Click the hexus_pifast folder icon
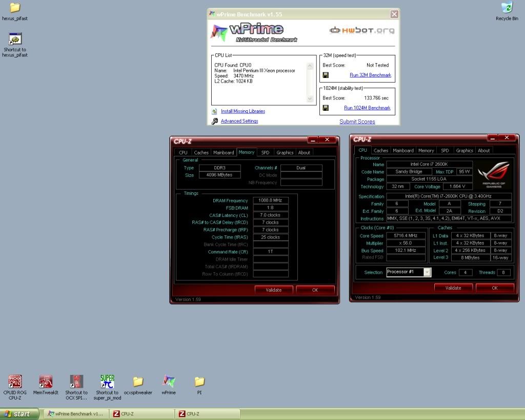The width and height of the screenshot is (525, 420). [15, 8]
